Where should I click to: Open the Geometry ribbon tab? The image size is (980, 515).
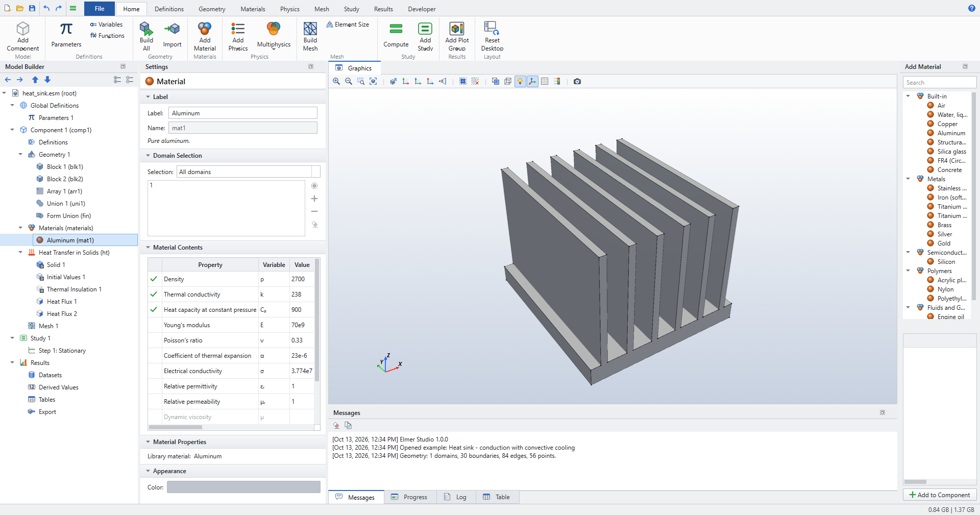(212, 9)
